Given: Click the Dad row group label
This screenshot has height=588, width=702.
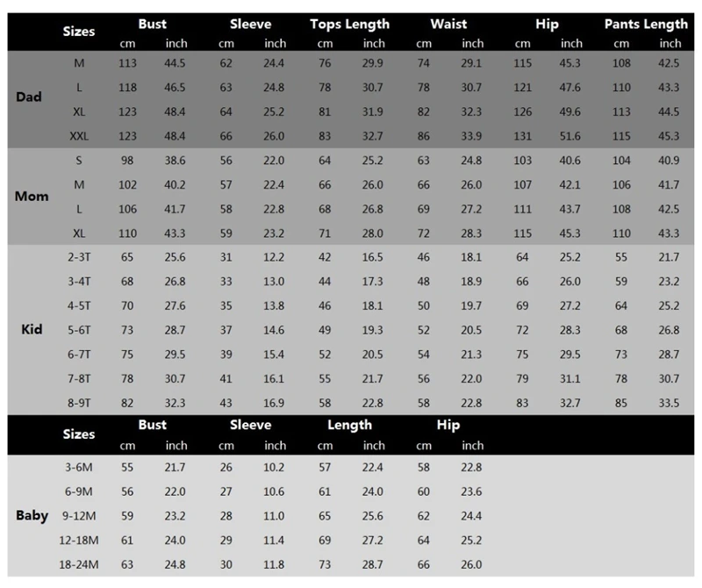Looking at the screenshot, I should point(28,97).
